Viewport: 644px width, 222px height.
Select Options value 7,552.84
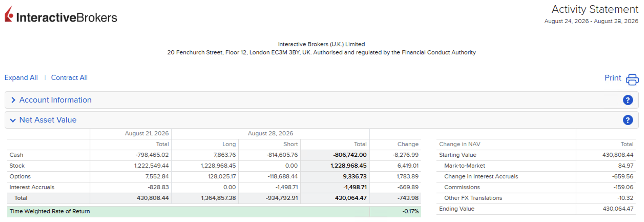coord(157,176)
